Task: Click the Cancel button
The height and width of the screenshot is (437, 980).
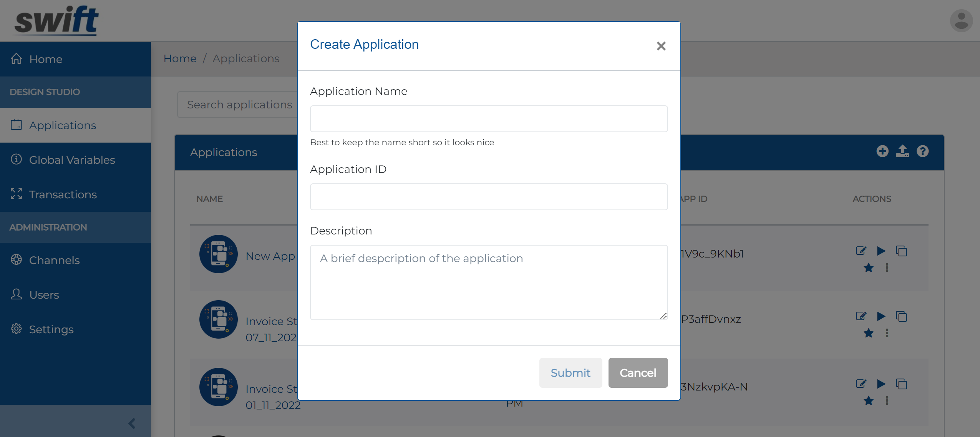Action: (x=638, y=373)
